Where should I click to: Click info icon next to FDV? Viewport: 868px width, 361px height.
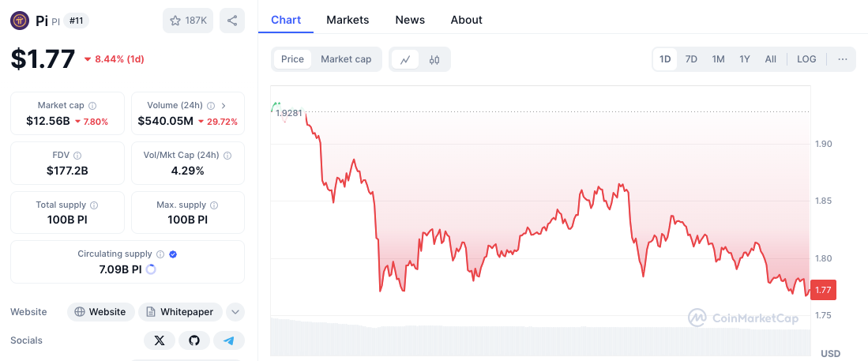click(x=77, y=155)
